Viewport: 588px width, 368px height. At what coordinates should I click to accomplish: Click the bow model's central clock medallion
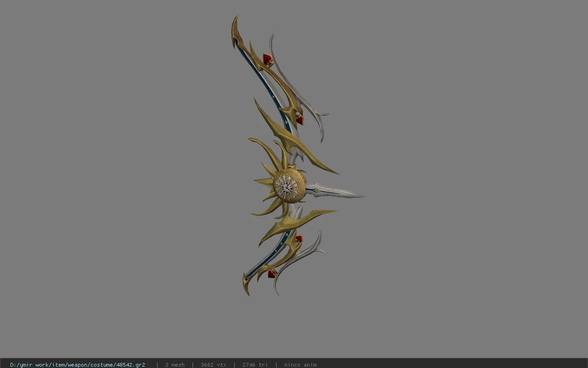pyautogui.click(x=289, y=186)
